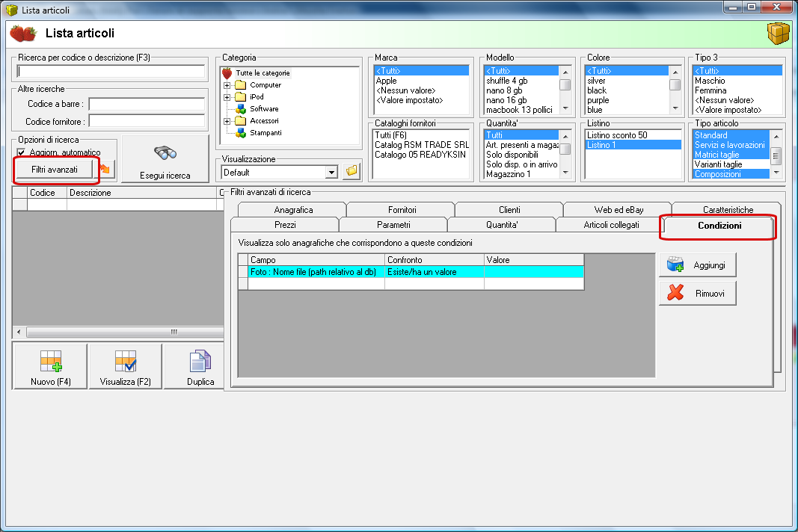The image size is (798, 532).
Task: Click the Visualizza (F2) table-check icon
Action: [125, 361]
